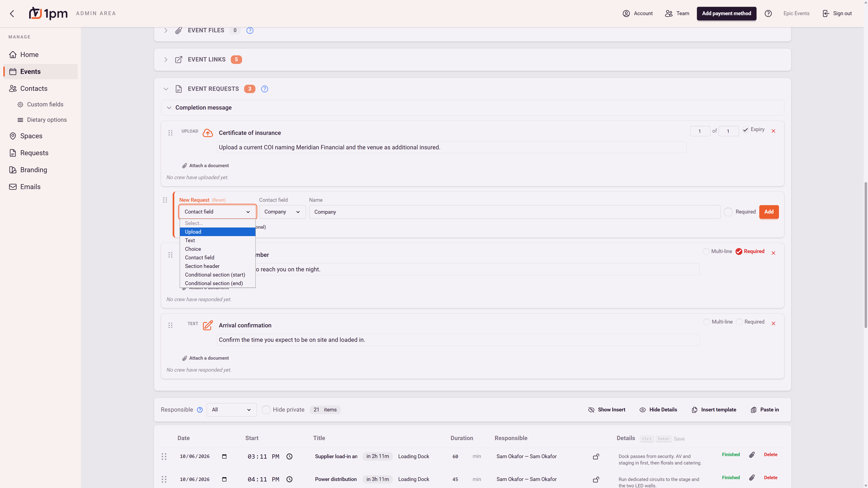Open Team settings in header
This screenshot has width=868, height=488.
(677, 14)
